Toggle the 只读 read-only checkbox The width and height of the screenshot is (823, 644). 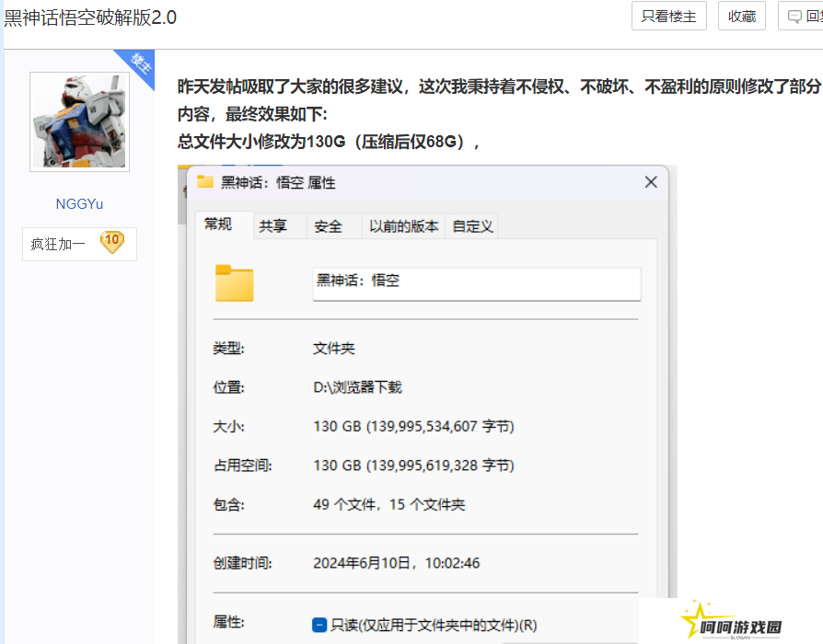319,625
